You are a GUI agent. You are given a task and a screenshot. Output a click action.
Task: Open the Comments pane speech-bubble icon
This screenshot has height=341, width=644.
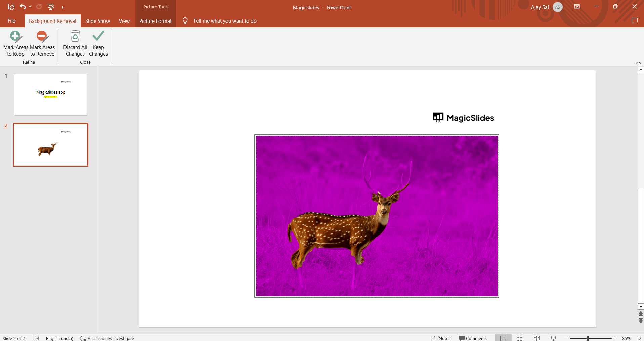pyautogui.click(x=634, y=21)
